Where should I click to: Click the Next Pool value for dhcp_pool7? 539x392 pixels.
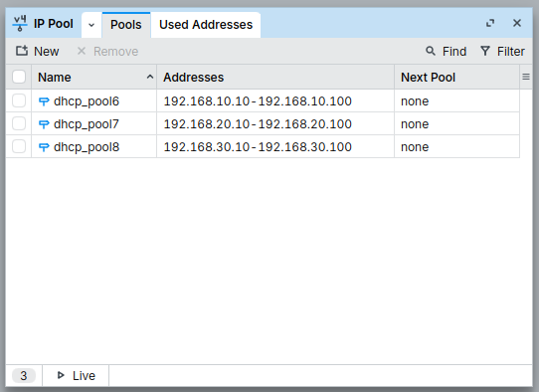415,123
